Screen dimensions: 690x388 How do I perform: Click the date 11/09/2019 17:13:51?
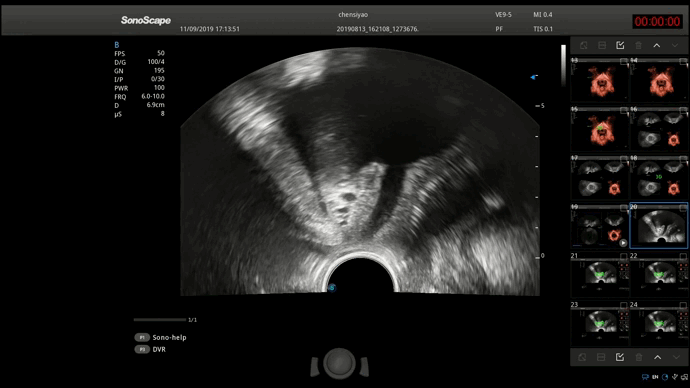[x=209, y=29]
